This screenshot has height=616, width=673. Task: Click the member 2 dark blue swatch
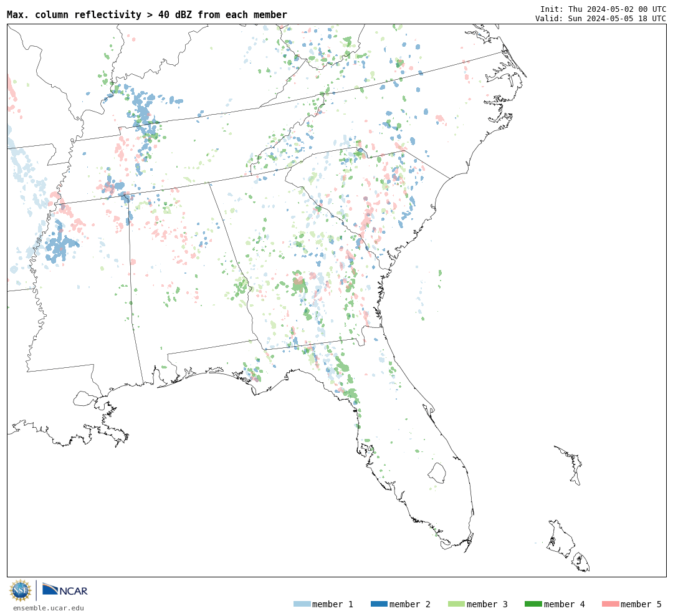(379, 604)
